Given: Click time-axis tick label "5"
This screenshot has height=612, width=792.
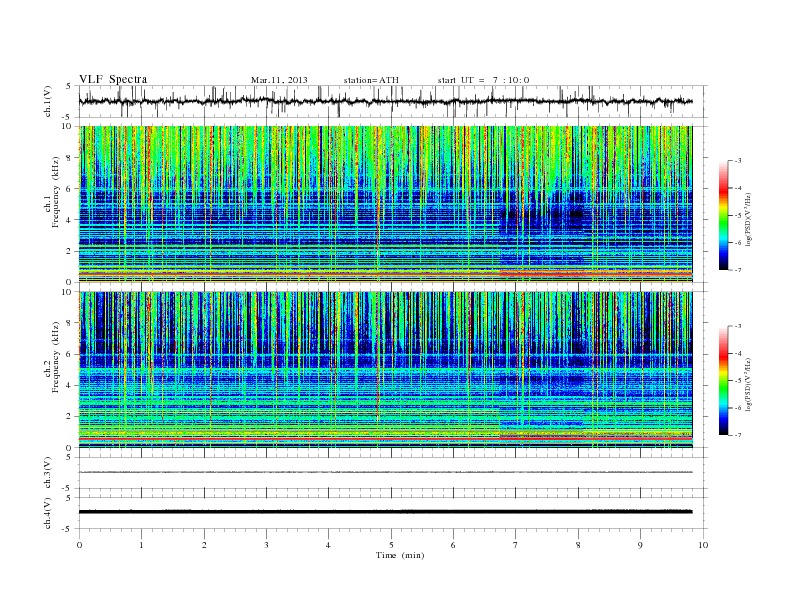Looking at the screenshot, I should (391, 545).
